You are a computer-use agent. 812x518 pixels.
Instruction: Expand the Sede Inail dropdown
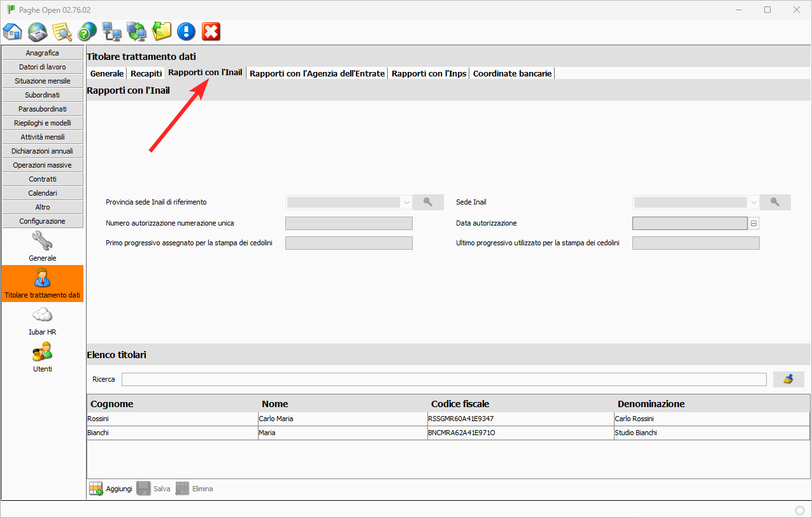[x=753, y=203]
